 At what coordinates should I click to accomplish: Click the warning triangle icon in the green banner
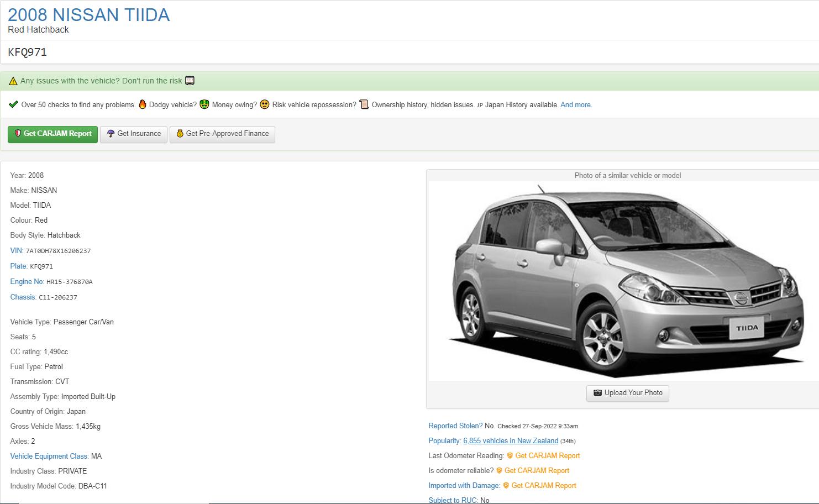13,81
